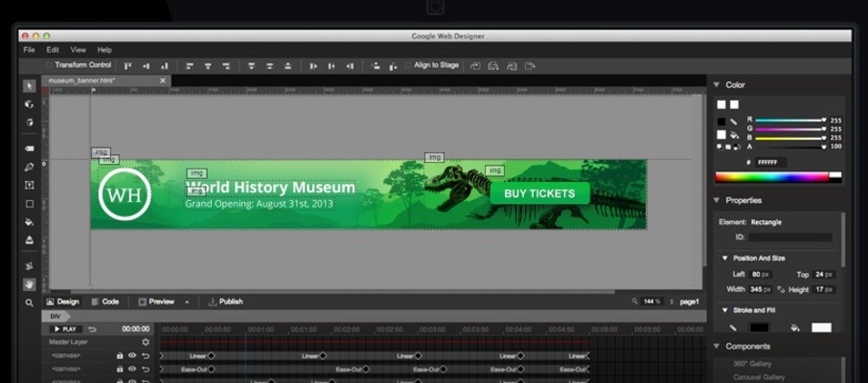Click the loop icon next to PLAY

tap(92, 329)
